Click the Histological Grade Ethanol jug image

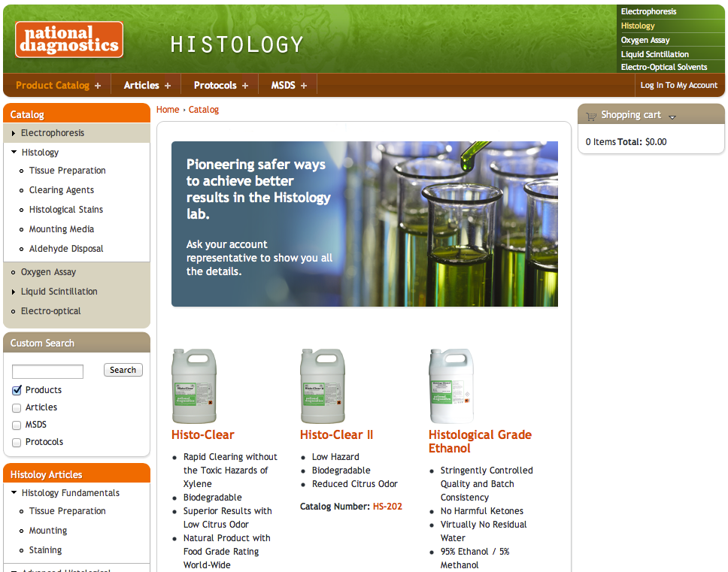pos(451,386)
